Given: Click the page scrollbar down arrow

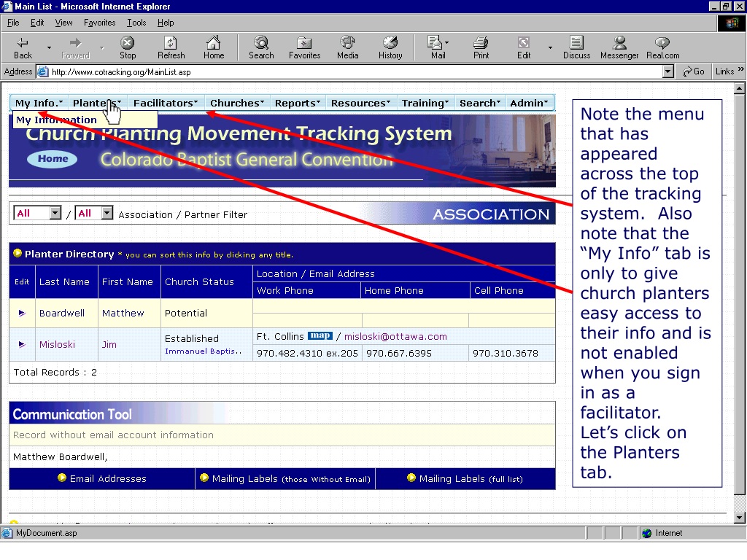Looking at the screenshot, I should click(x=739, y=517).
